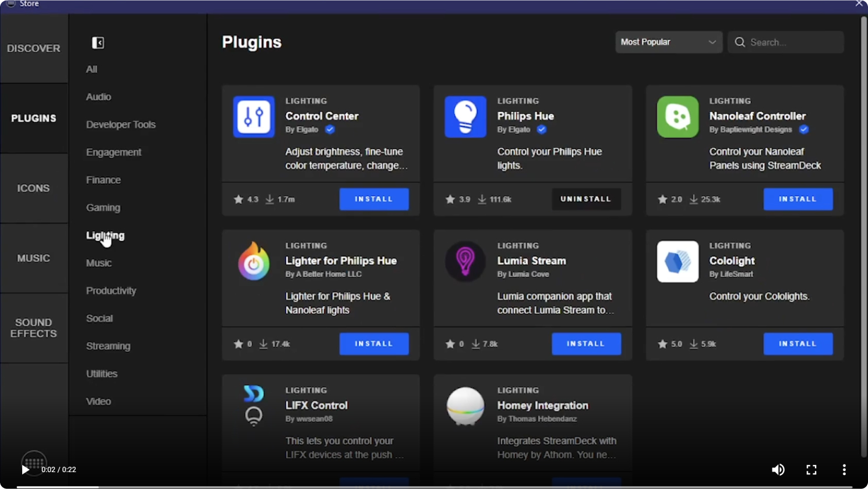
Task: Open the Cololight plugin title
Action: point(732,261)
